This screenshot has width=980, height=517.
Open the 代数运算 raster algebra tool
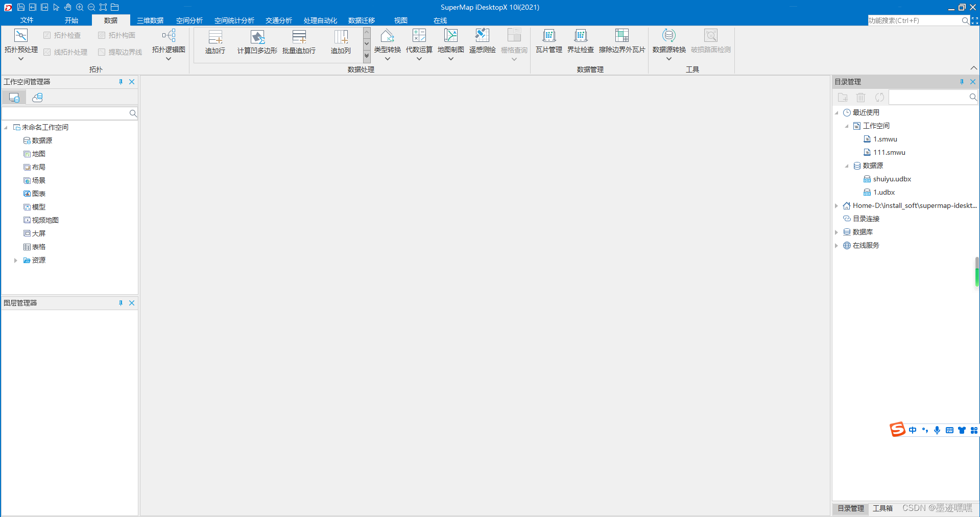coord(418,43)
